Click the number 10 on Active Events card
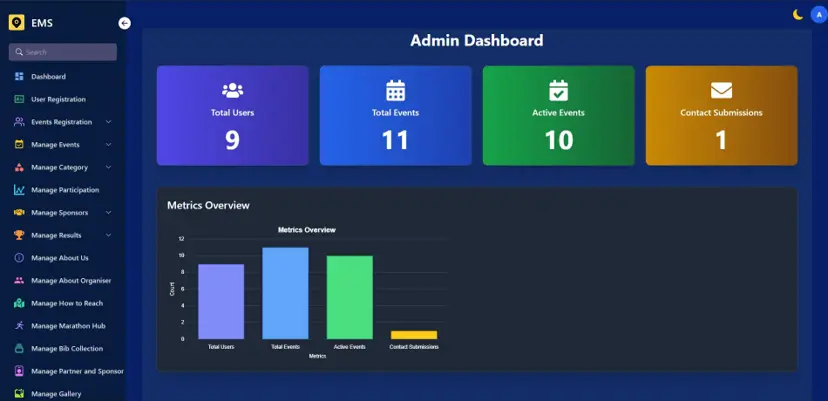 pos(559,140)
